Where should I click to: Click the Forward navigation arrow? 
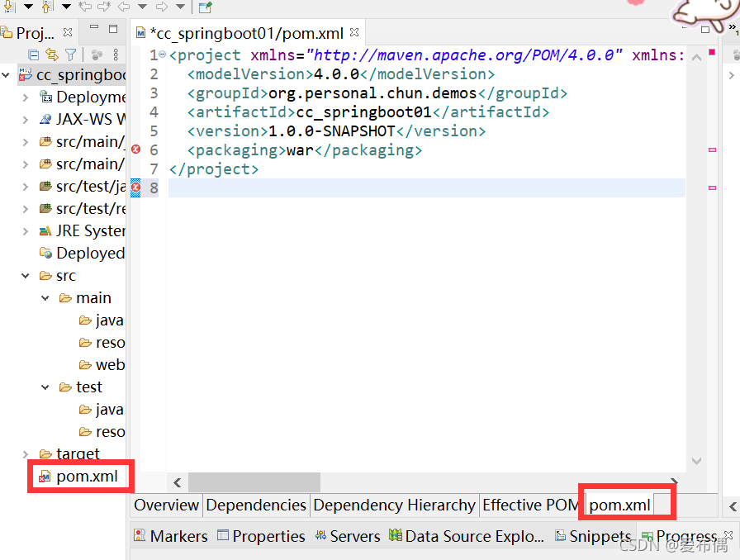click(x=161, y=7)
